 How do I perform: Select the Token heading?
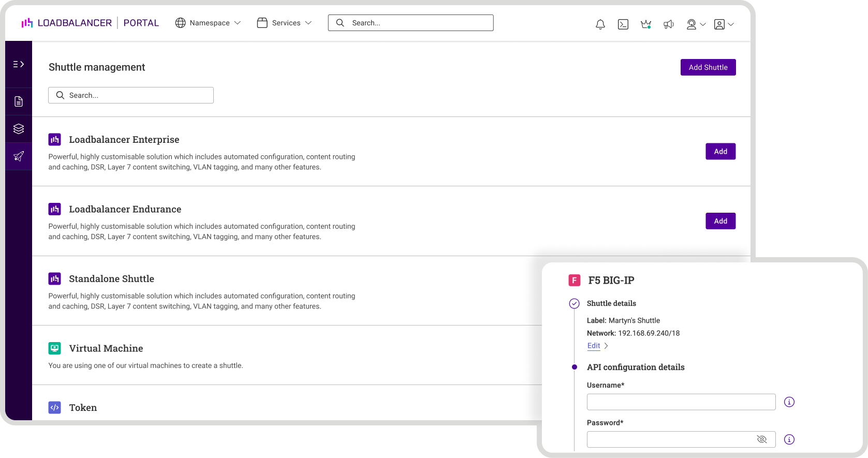83,408
